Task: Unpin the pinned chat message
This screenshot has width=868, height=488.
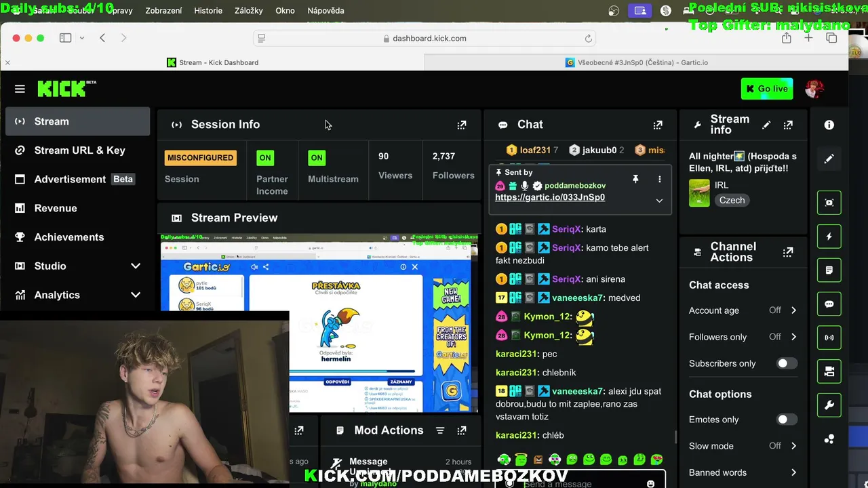Action: tap(635, 179)
